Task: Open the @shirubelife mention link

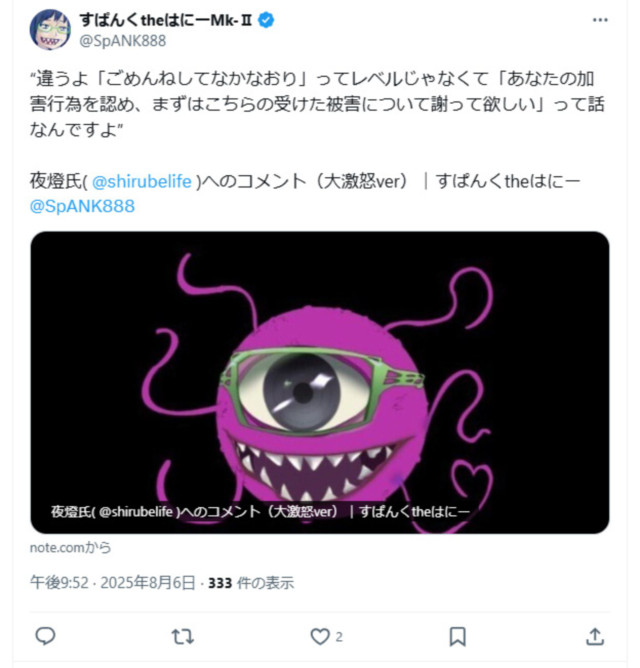Action: pos(141,181)
